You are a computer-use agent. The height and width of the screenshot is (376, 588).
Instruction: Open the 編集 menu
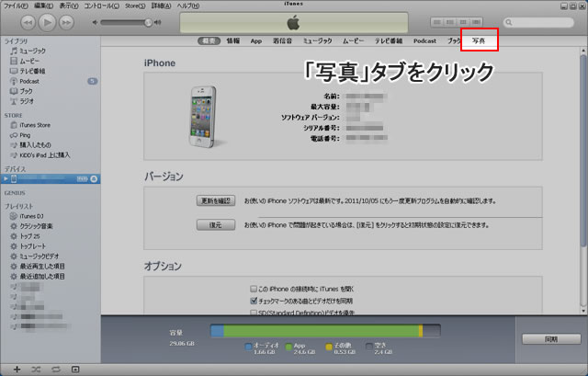(43, 6)
